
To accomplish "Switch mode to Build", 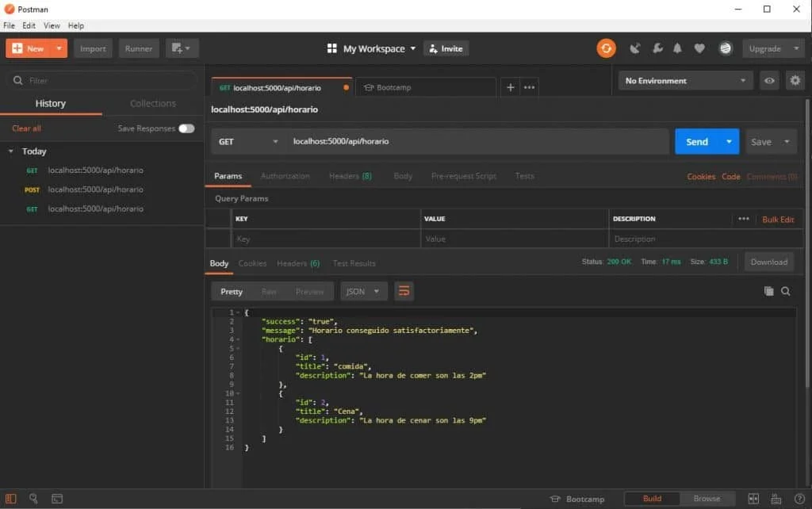I will coord(652,498).
